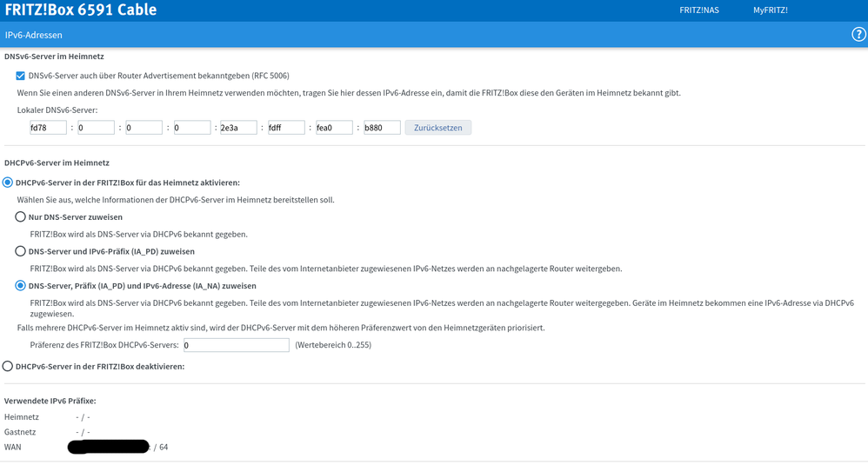Click the WAN prefix row label
868x465 pixels.
coord(13,447)
